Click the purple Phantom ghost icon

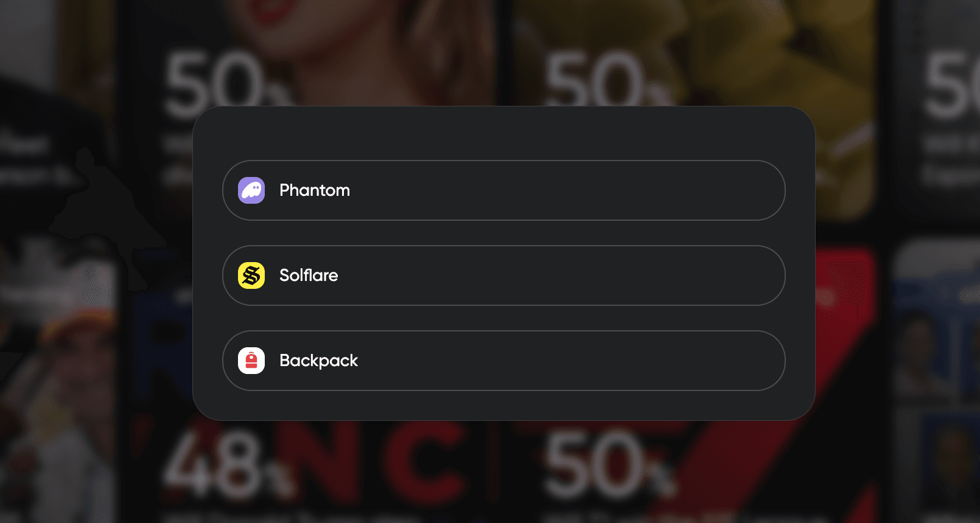(251, 190)
